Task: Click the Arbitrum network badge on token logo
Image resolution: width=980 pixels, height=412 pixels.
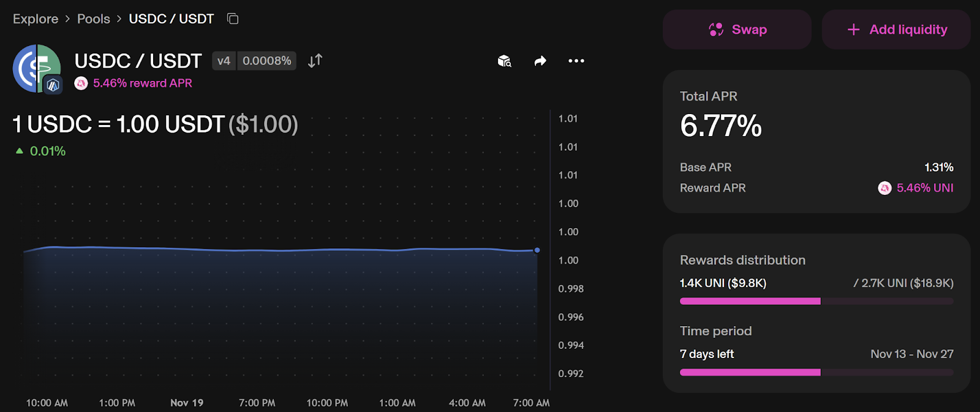Action: 53,85
